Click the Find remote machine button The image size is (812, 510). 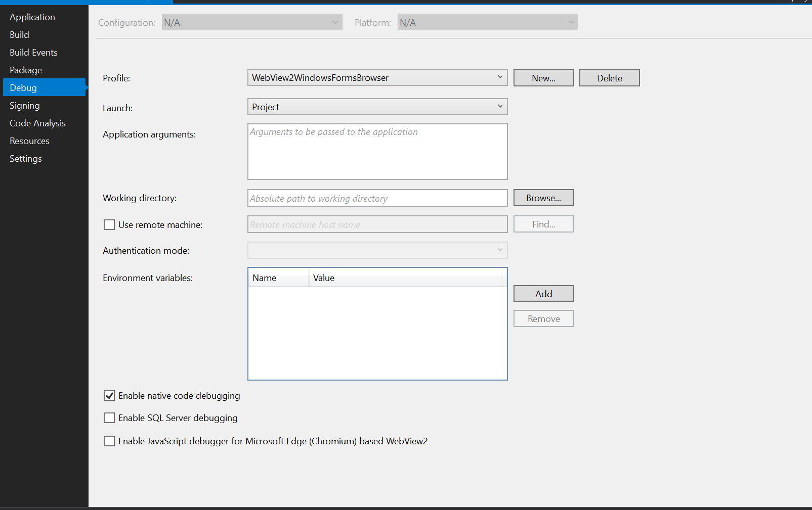[543, 224]
